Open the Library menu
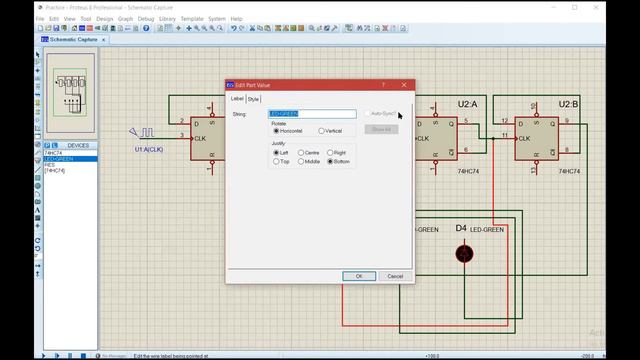 (167, 19)
